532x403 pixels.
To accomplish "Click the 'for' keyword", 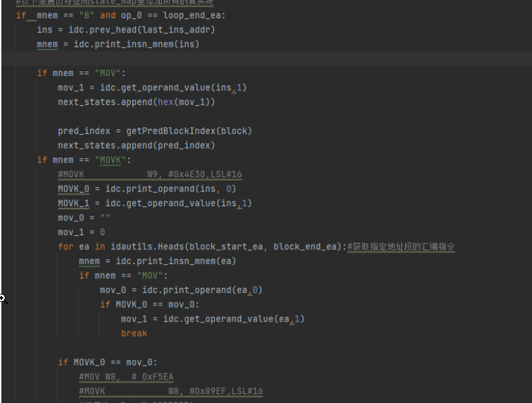I will pyautogui.click(x=65, y=247).
